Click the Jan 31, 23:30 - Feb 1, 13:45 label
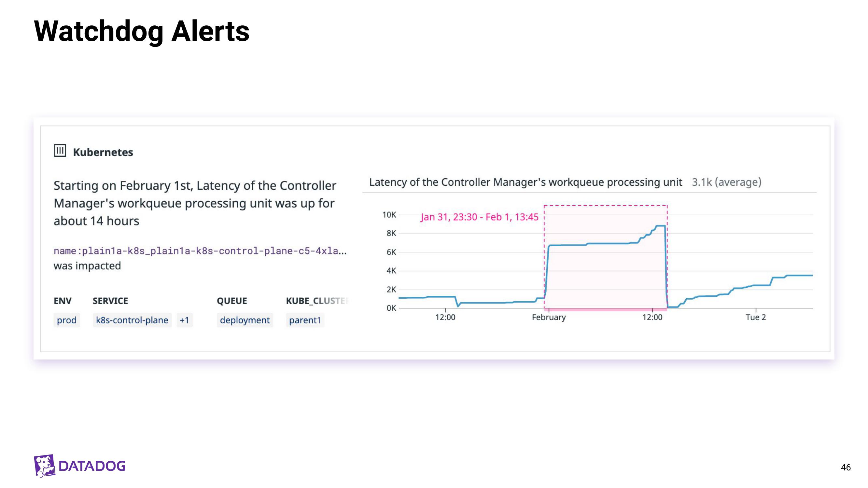Viewport: 868px width, 488px height. pos(480,217)
